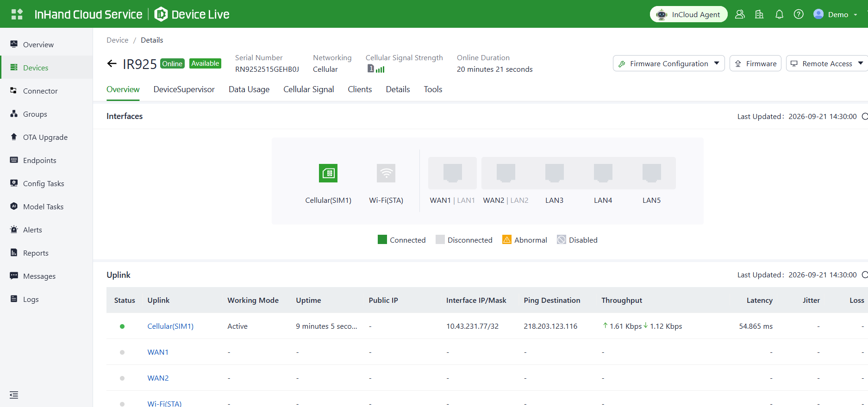Screen dimensions: 868x407
Task: Open notifications bell icon
Action: tap(779, 14)
